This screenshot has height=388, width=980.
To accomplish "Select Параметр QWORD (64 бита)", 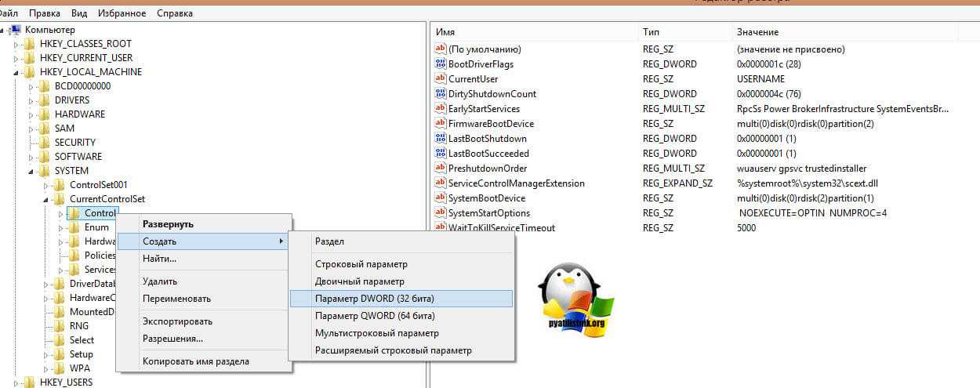I will click(401, 316).
